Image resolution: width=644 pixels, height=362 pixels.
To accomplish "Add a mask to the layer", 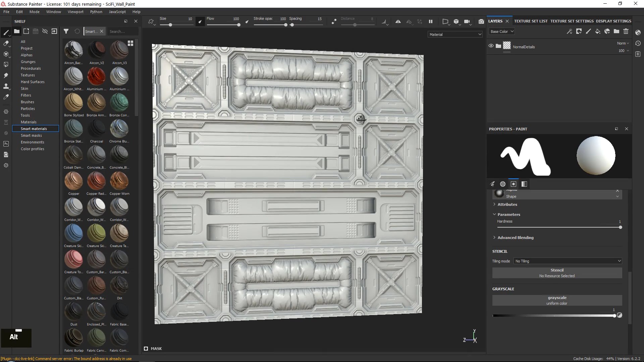I will pyautogui.click(x=579, y=31).
